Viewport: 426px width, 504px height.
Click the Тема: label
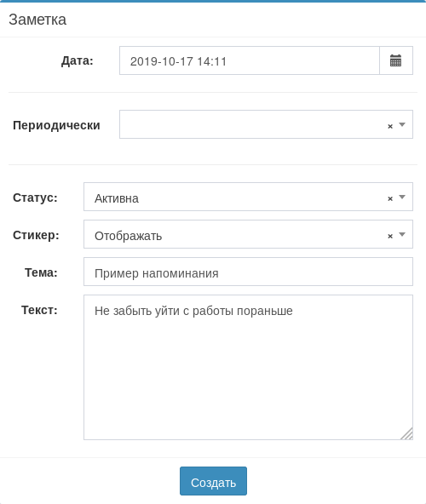coord(41,272)
